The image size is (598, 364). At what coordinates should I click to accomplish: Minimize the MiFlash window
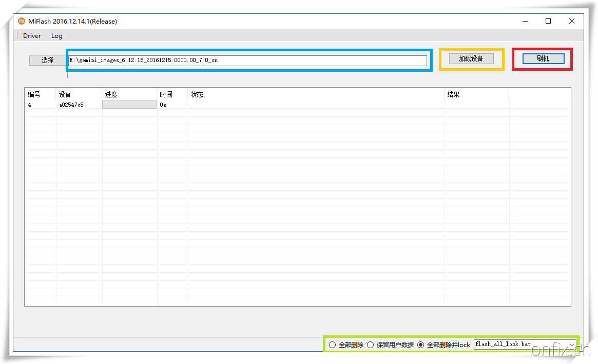pos(525,21)
